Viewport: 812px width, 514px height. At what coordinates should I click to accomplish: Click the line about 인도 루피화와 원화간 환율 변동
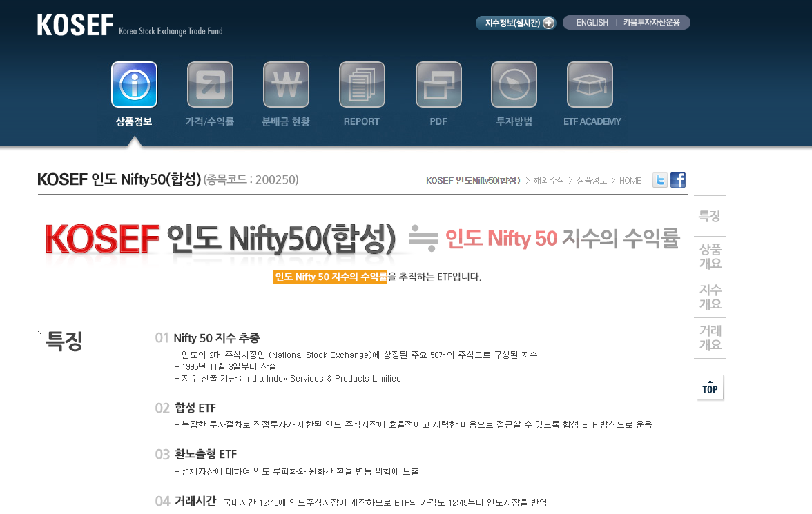297,471
